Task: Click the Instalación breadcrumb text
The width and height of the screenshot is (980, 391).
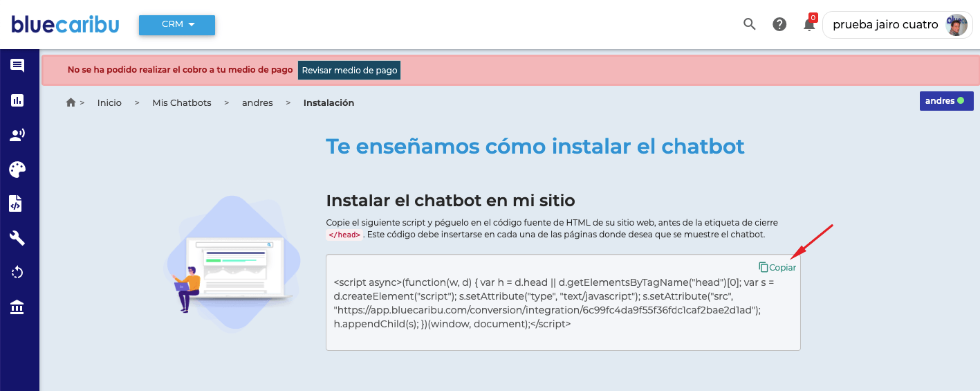Action: (x=329, y=102)
